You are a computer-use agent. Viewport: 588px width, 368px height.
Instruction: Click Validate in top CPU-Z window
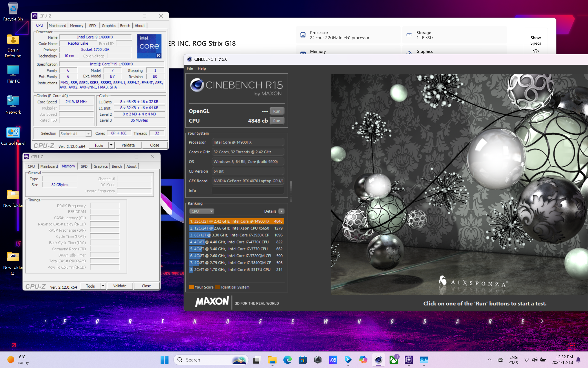(x=128, y=145)
